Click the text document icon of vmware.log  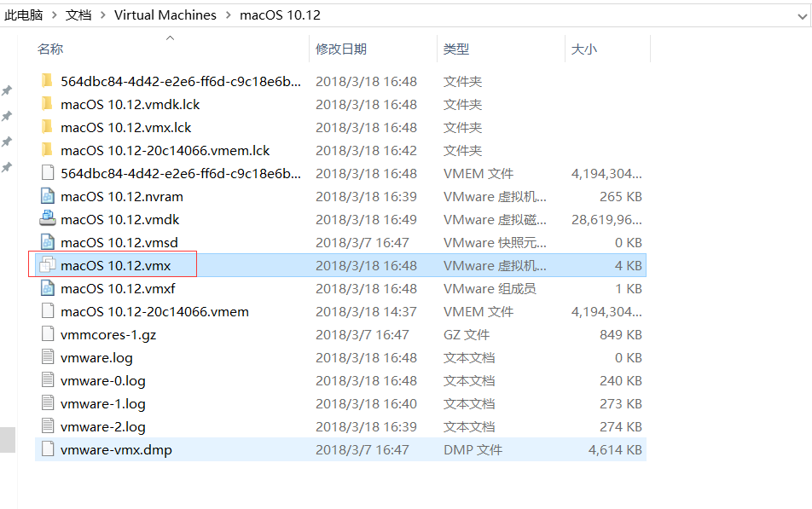(48, 357)
